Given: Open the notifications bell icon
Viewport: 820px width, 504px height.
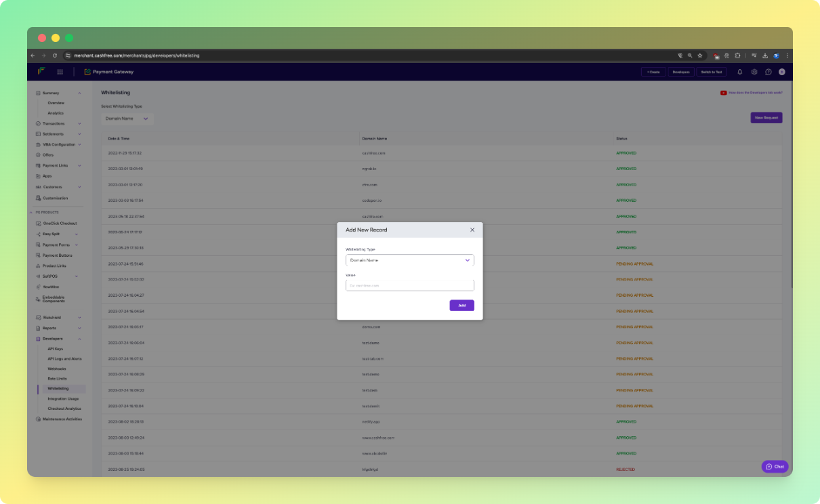Looking at the screenshot, I should [x=740, y=72].
